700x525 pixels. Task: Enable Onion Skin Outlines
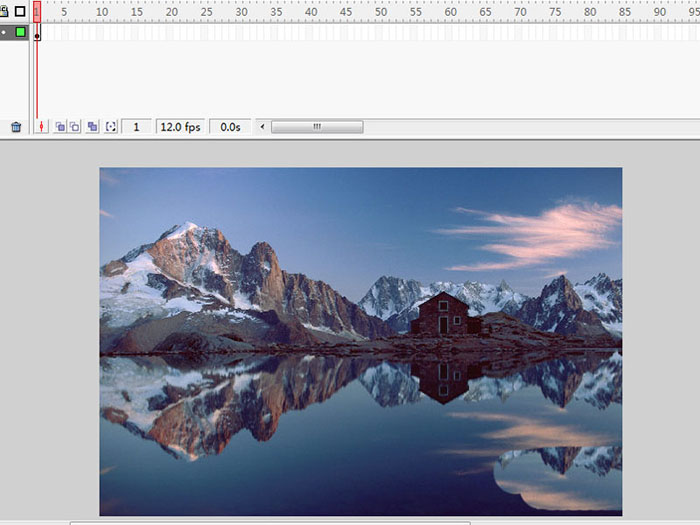click(x=74, y=127)
